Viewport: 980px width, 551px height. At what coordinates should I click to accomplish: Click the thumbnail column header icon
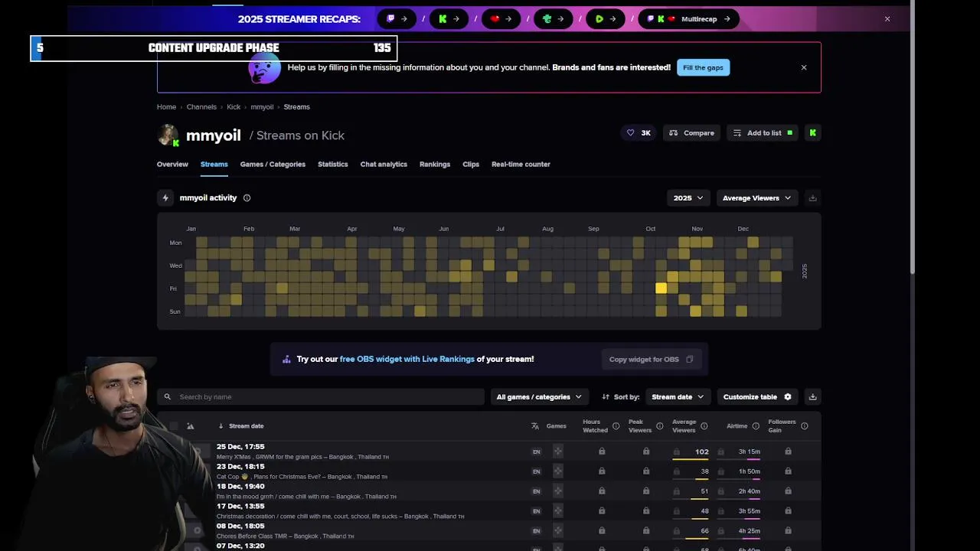(x=191, y=426)
